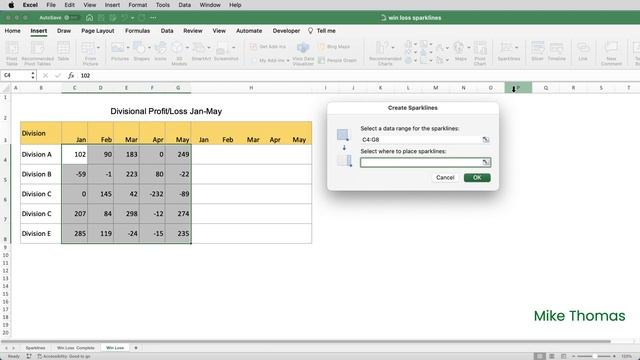
Task: Click the Home icon in title bar
Action: tap(89, 18)
